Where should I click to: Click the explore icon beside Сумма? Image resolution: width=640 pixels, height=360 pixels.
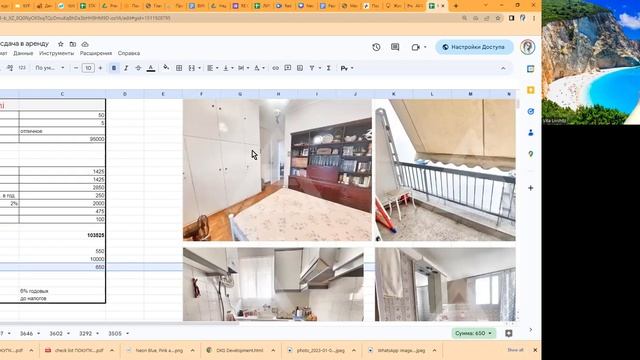pyautogui.click(x=509, y=333)
